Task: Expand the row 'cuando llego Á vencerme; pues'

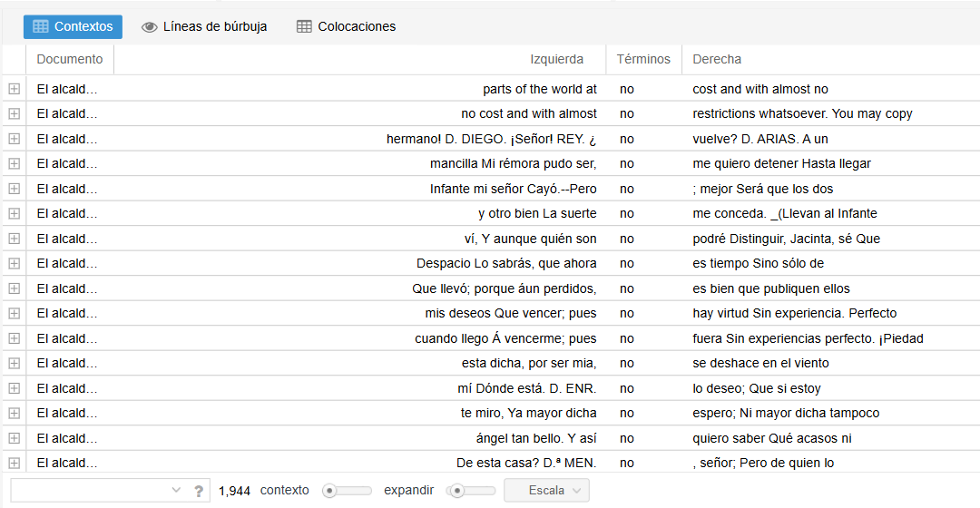Action: coord(15,338)
